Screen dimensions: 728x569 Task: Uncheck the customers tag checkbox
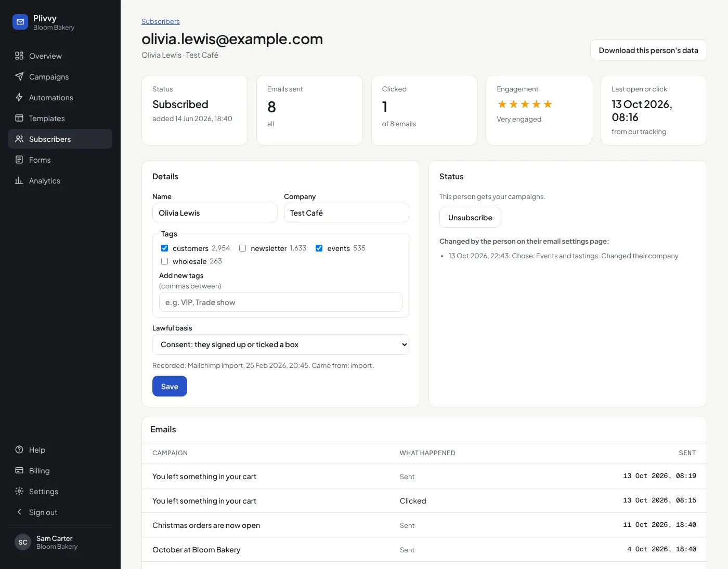164,248
